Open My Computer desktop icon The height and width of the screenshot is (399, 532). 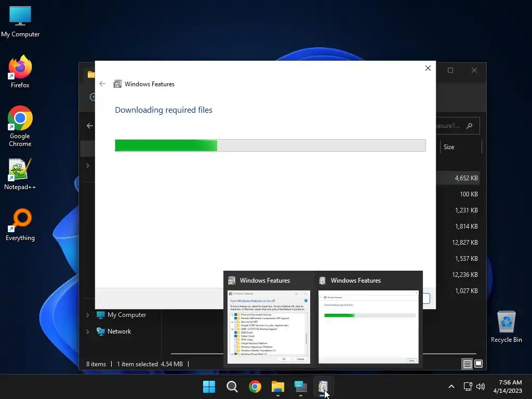click(x=20, y=22)
